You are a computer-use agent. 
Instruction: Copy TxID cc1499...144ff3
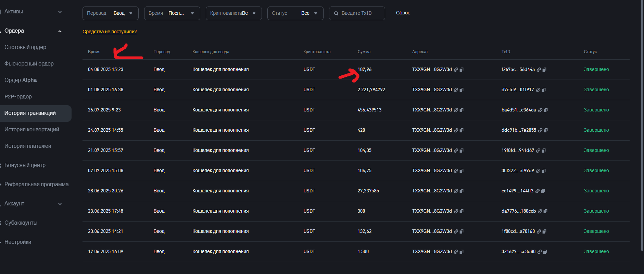[x=543, y=191]
